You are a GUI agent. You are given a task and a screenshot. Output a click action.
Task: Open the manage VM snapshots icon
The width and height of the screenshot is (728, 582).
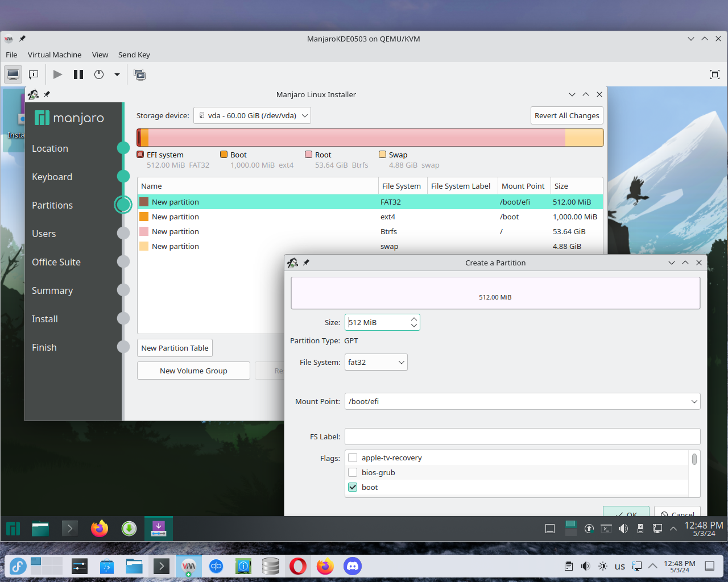tap(139, 74)
